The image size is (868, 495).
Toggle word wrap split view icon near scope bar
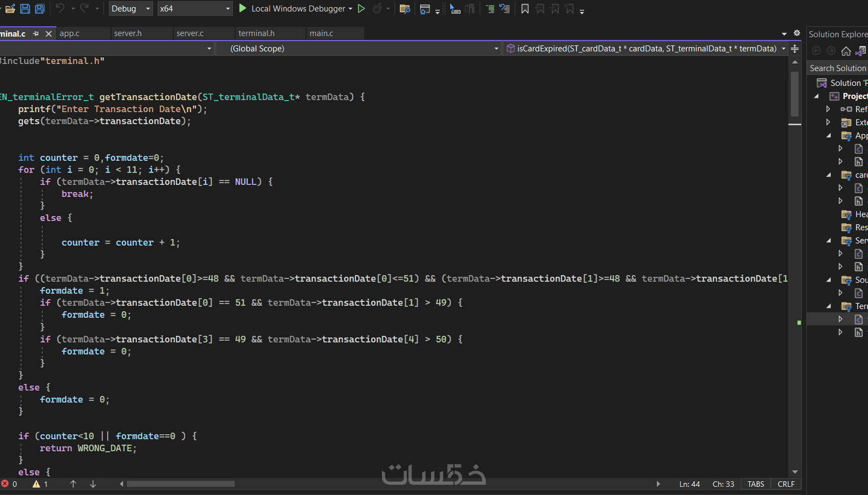click(794, 48)
